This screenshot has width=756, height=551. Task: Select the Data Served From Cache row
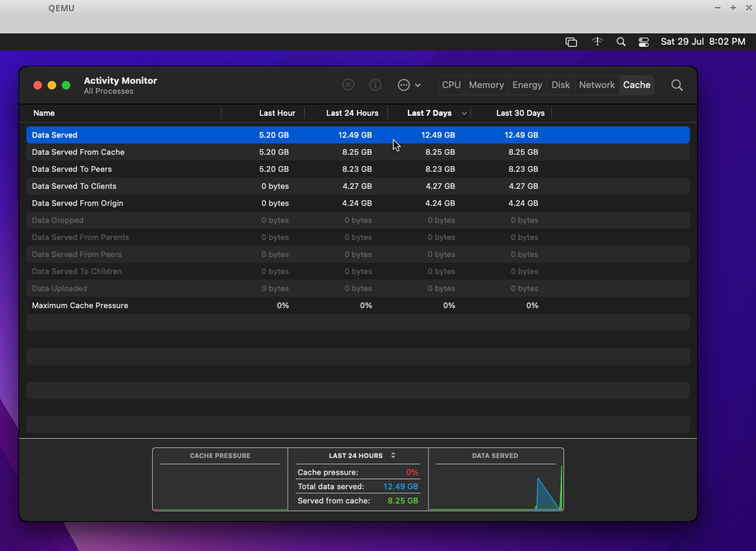[x=78, y=152]
